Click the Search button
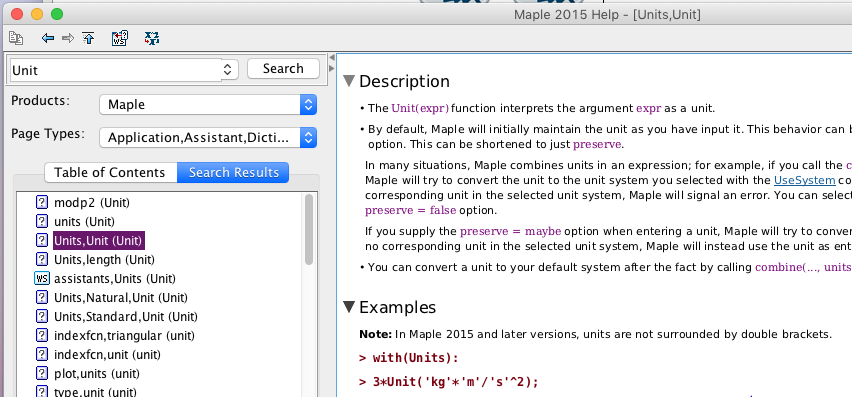 (x=283, y=68)
